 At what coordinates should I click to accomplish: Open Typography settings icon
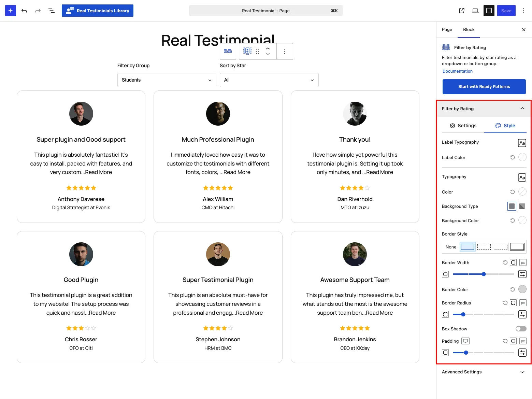tap(522, 177)
